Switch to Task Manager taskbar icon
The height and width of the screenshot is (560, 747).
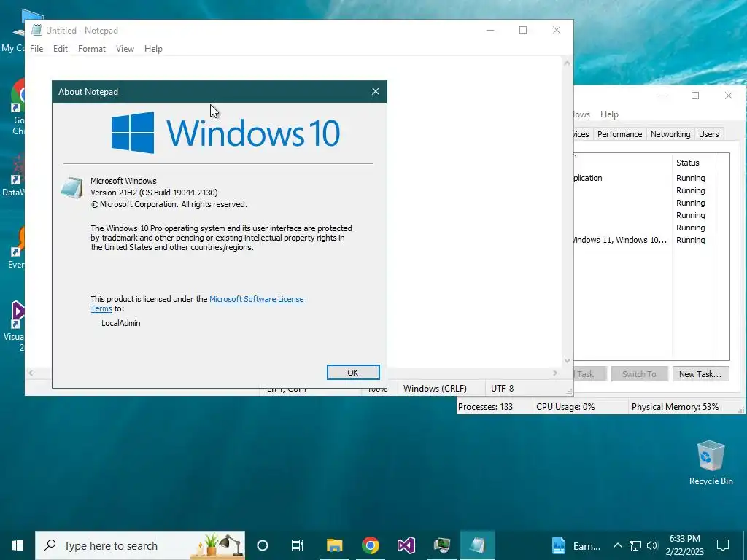441,545
